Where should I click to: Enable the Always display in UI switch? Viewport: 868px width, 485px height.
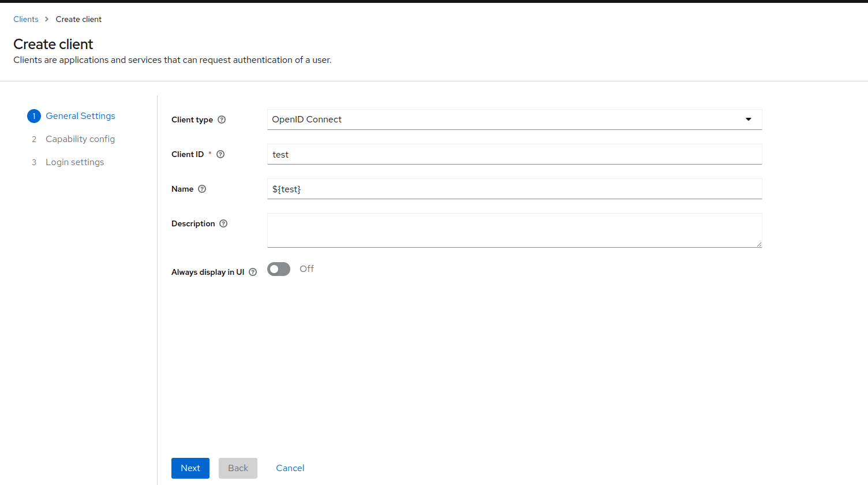pos(279,269)
